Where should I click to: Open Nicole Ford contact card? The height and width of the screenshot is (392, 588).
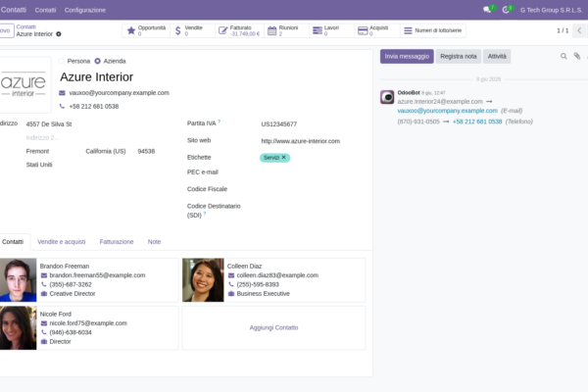[89, 328]
